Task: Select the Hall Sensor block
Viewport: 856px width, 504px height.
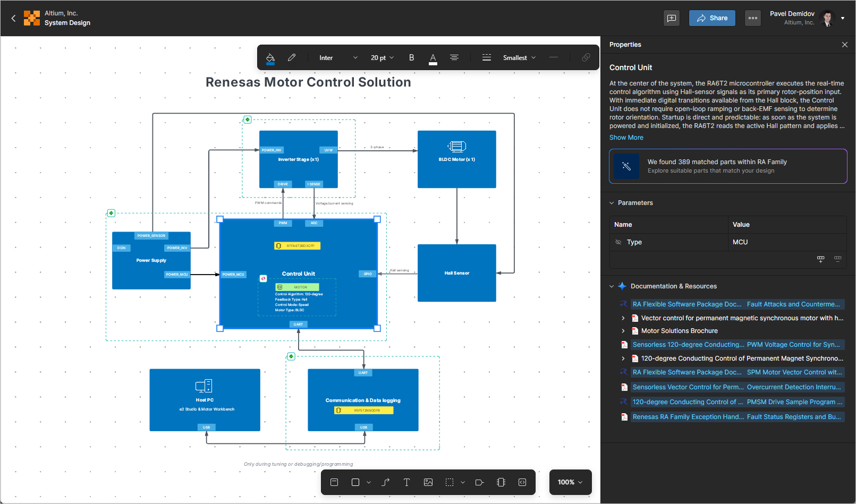Action: pos(457,273)
